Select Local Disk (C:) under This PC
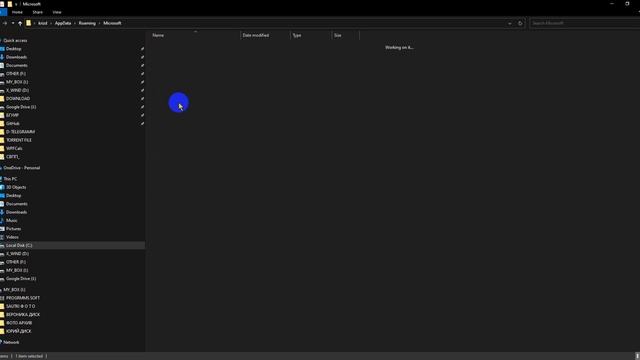Image resolution: width=640 pixels, height=360 pixels. (19, 245)
